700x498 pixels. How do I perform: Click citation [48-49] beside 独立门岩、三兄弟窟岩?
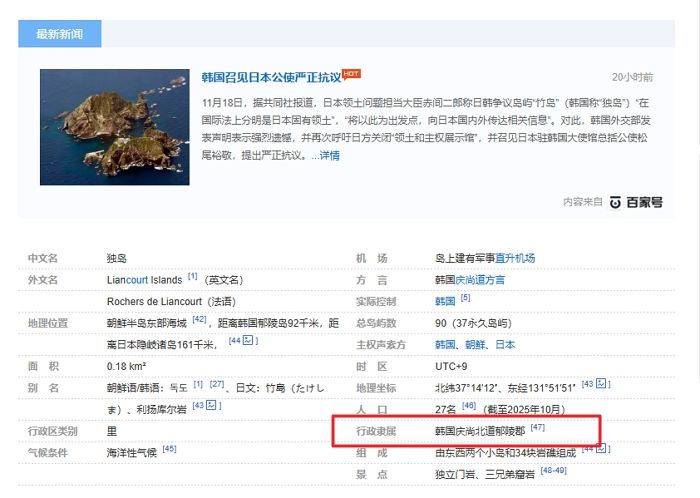(x=553, y=471)
